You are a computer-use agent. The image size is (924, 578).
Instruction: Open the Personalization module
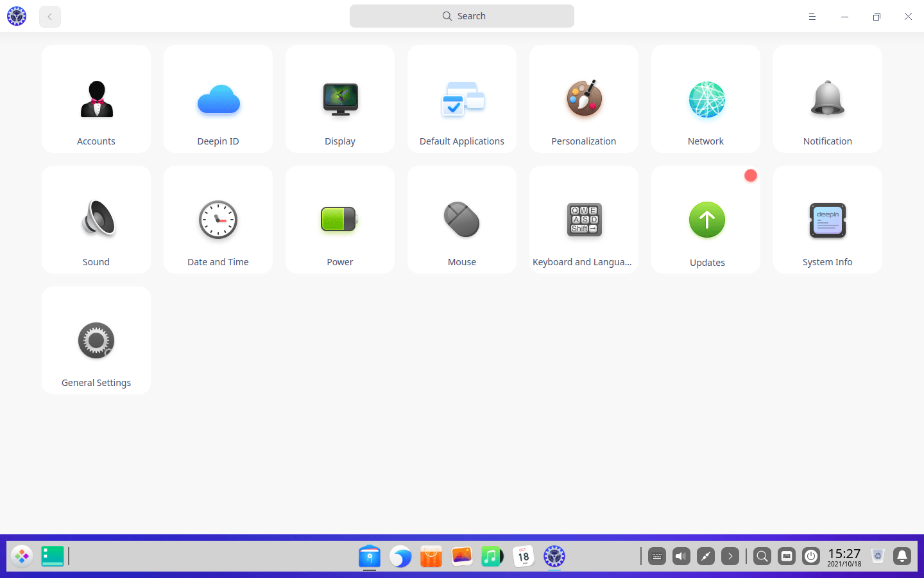(583, 99)
